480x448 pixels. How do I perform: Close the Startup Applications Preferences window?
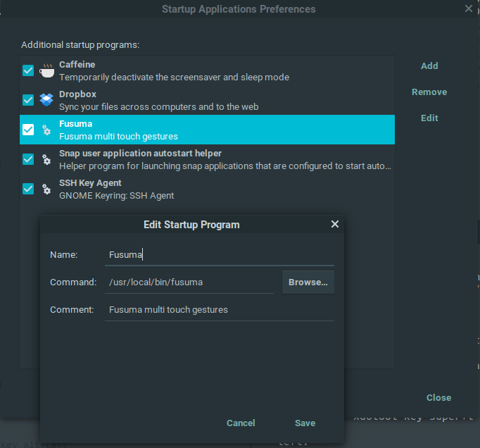469,9
